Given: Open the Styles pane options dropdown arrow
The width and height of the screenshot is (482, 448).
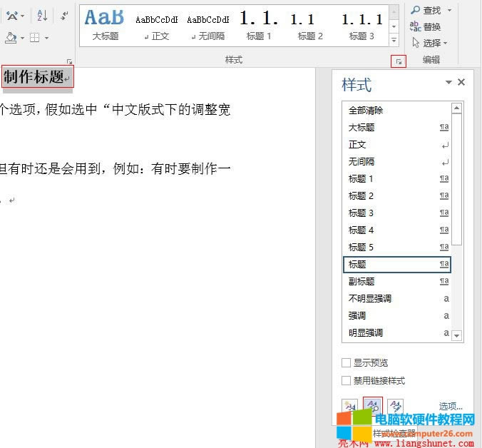Looking at the screenshot, I should 448,83.
